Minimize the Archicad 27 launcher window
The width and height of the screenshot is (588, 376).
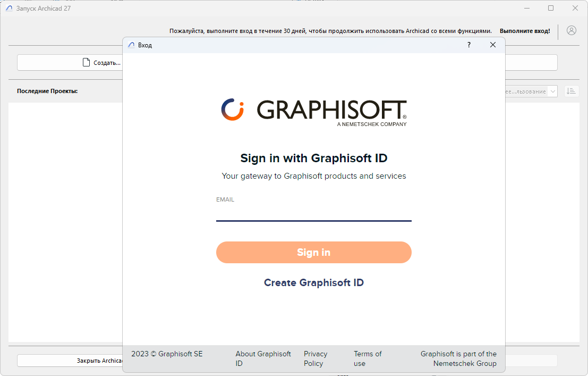[x=527, y=8]
